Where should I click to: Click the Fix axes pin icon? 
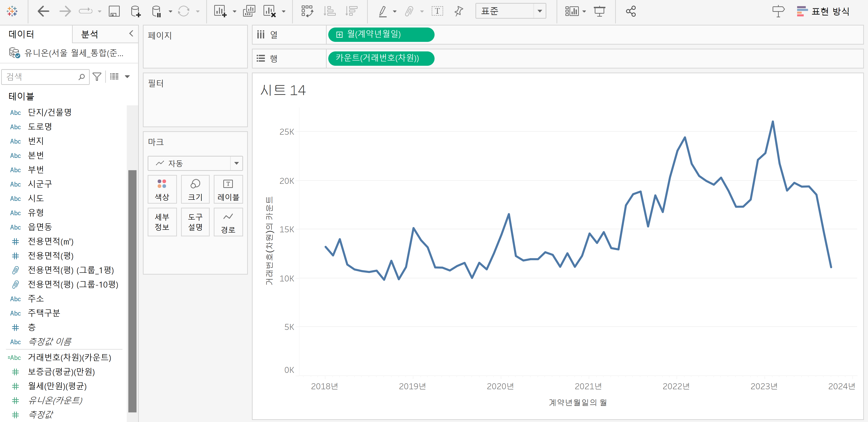pos(458,11)
